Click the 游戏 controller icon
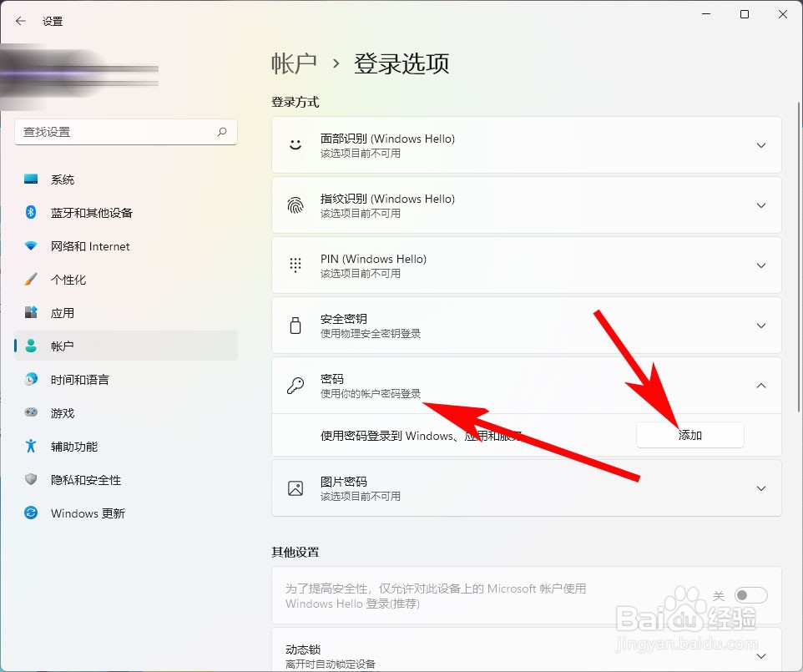The width and height of the screenshot is (803, 672). (31, 412)
